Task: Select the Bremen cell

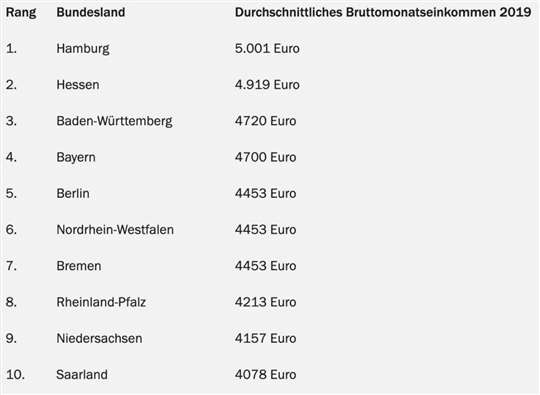Action: click(79, 266)
